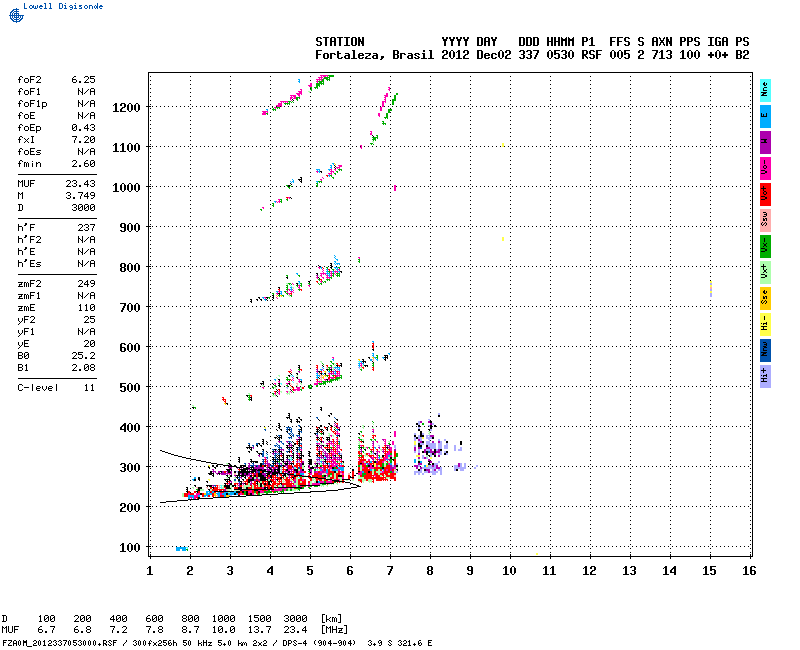800x650 pixels.
Task: Click the time 0530 in header
Action: click(x=560, y=55)
